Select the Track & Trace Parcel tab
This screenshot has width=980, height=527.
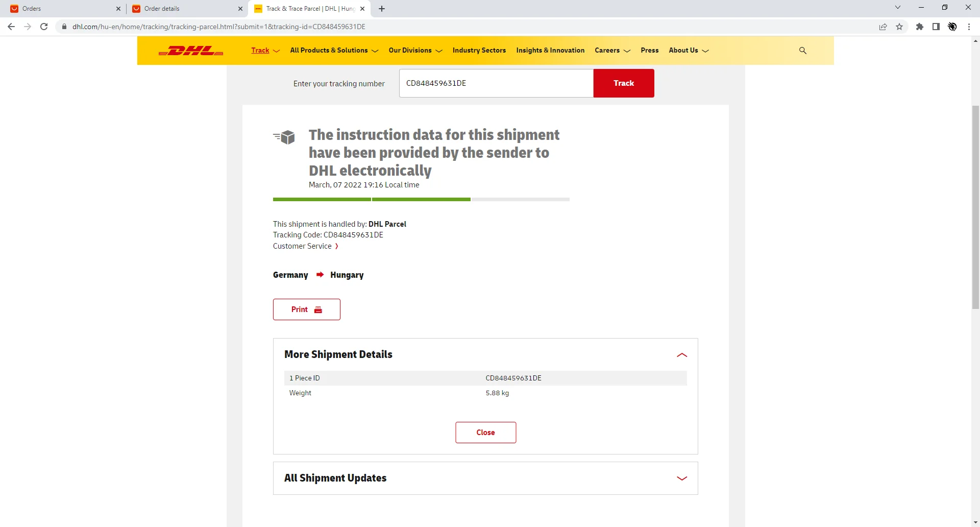[x=310, y=9]
